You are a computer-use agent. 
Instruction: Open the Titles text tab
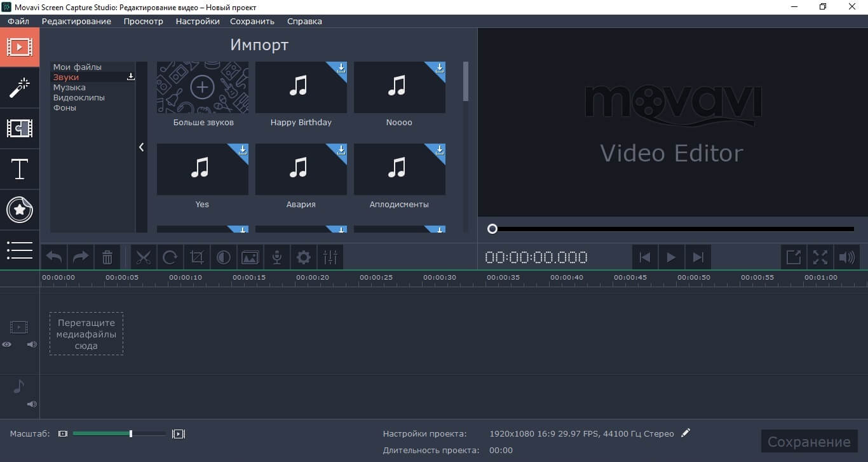click(20, 170)
